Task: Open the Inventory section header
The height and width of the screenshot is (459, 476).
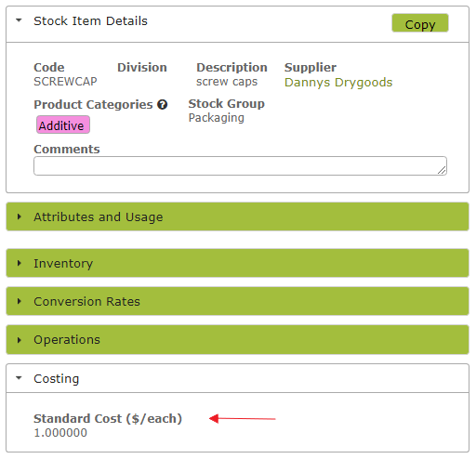Action: click(x=237, y=263)
